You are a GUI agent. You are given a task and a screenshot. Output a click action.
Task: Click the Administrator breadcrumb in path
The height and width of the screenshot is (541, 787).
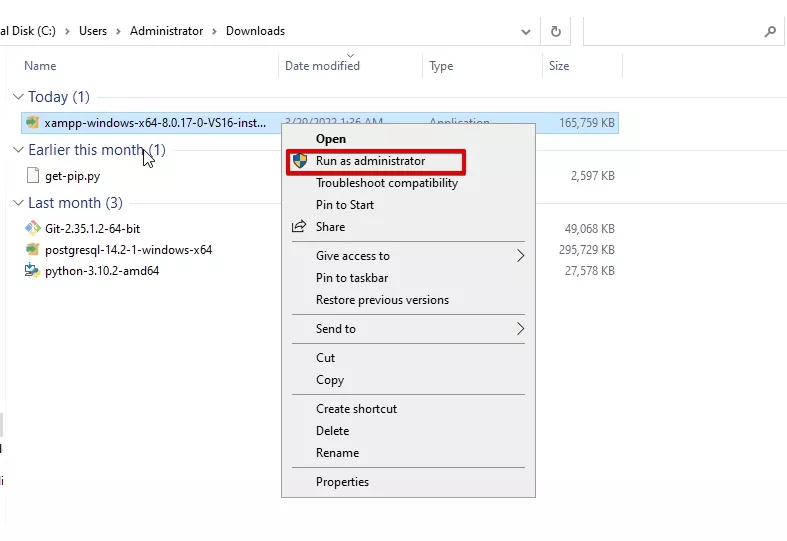click(166, 31)
